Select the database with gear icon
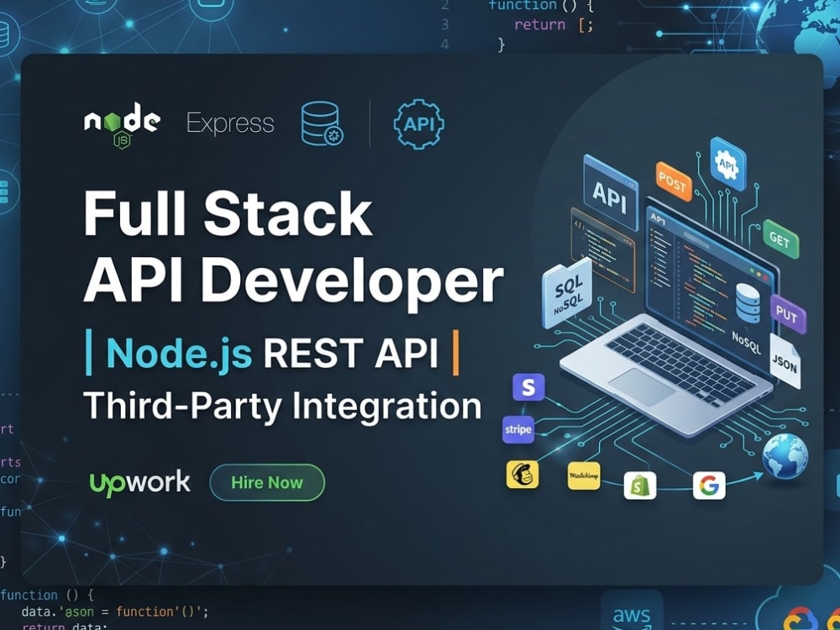The width and height of the screenshot is (840, 630). pyautogui.click(x=322, y=123)
